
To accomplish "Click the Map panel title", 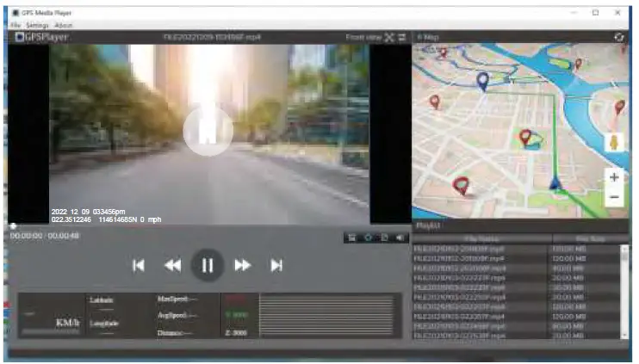I will click(x=428, y=38).
